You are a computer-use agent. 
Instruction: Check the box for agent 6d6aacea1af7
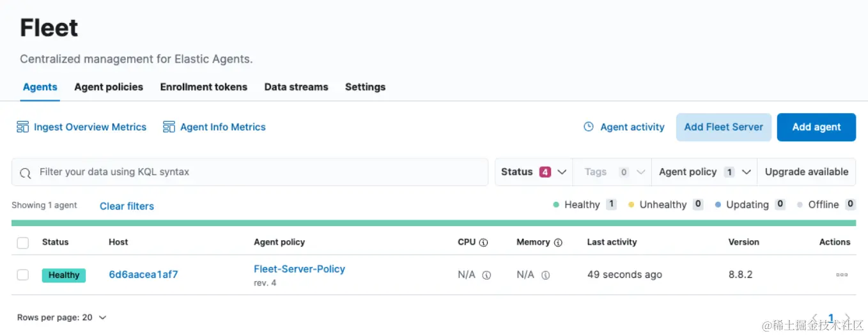[23, 275]
